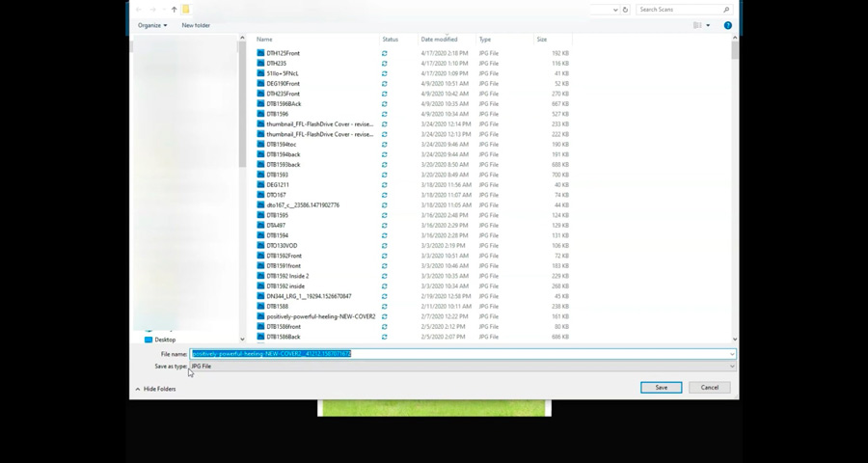868x463 pixels.
Task: Select file dto167_c__23586.1471902776
Action: point(303,204)
